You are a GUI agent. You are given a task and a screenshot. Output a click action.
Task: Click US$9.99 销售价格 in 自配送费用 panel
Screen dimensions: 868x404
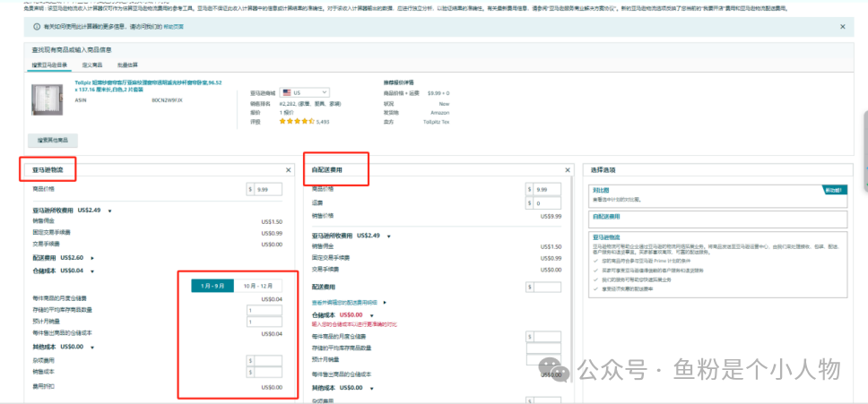click(551, 216)
